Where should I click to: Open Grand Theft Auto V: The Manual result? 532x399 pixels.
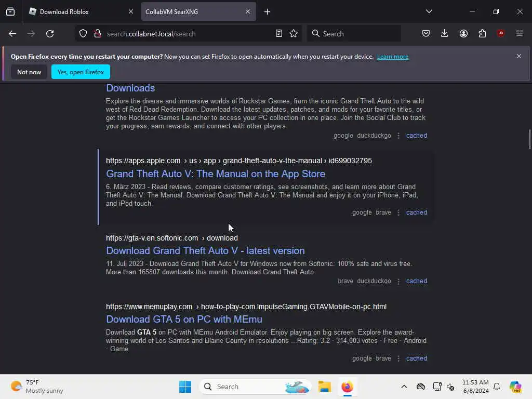point(216,174)
